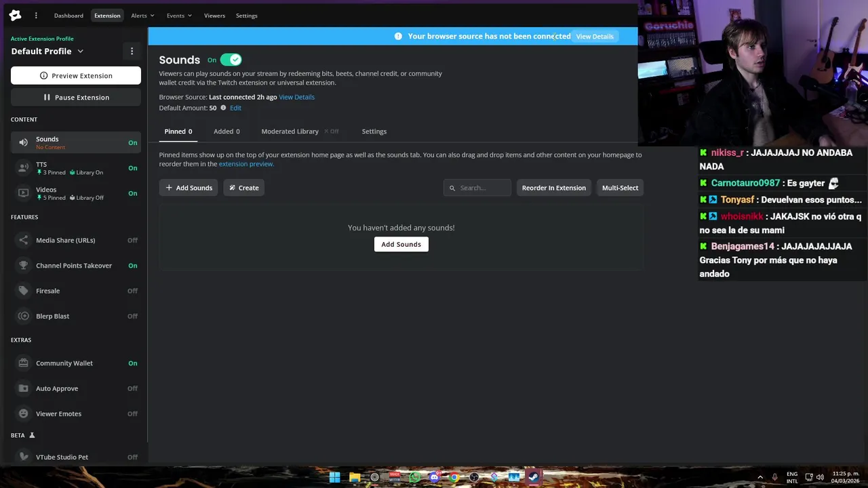This screenshot has width=868, height=488.
Task: Click the View Details link beside Browser Source
Action: pyautogui.click(x=296, y=97)
